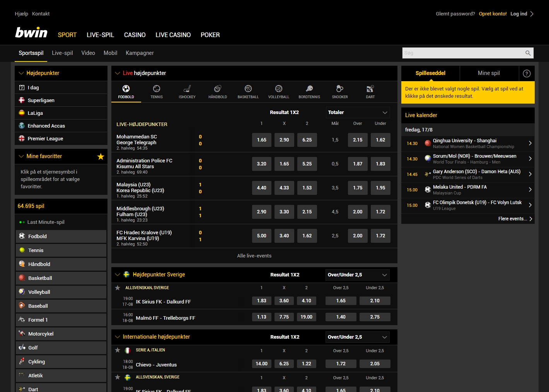Open the Totaler dropdown
Image resolution: width=549 pixels, height=392 pixels.
point(357,112)
